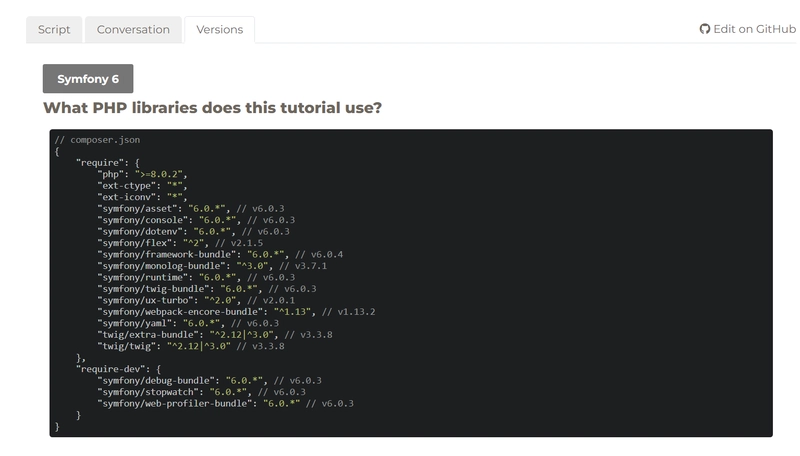Click the "require": { line
800x456 pixels.
coord(108,163)
